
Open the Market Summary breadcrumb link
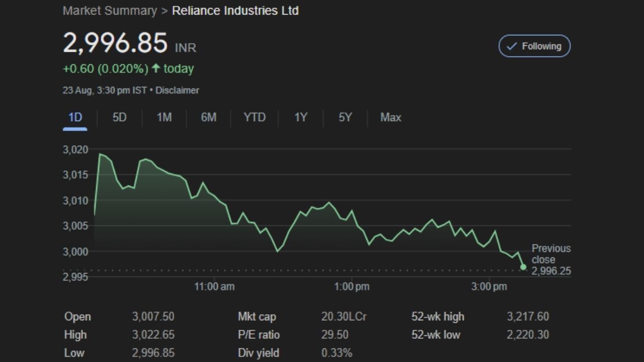(x=110, y=11)
